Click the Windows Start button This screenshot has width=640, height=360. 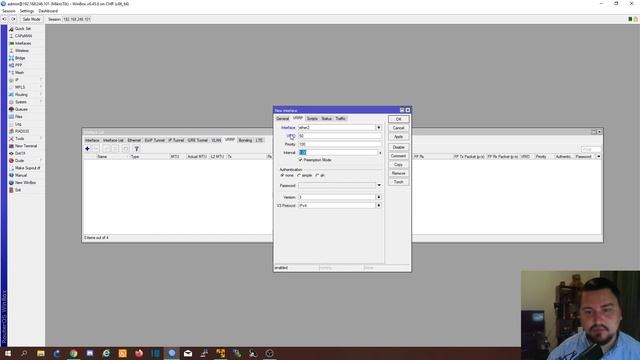coord(8,353)
